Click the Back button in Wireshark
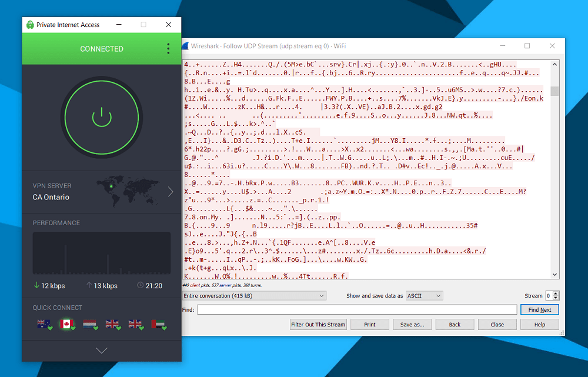 (x=455, y=325)
